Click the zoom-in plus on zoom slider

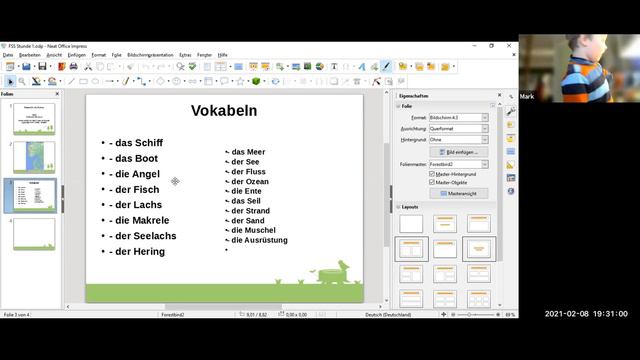498,315
